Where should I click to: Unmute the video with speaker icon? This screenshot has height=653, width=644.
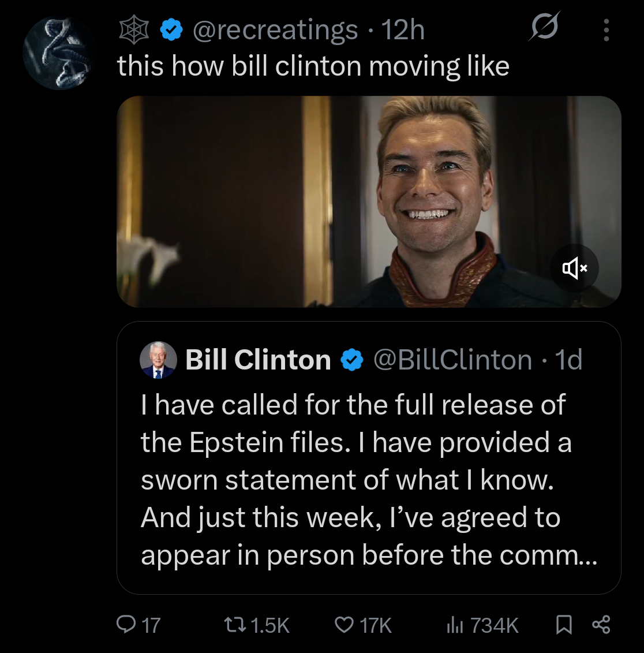pos(575,268)
